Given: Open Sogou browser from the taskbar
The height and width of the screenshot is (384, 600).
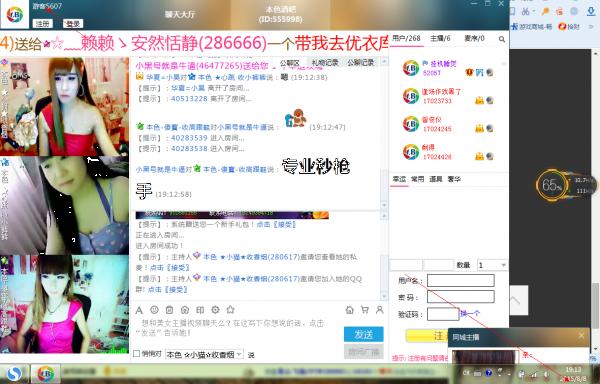Looking at the screenshot, I should (x=15, y=374).
